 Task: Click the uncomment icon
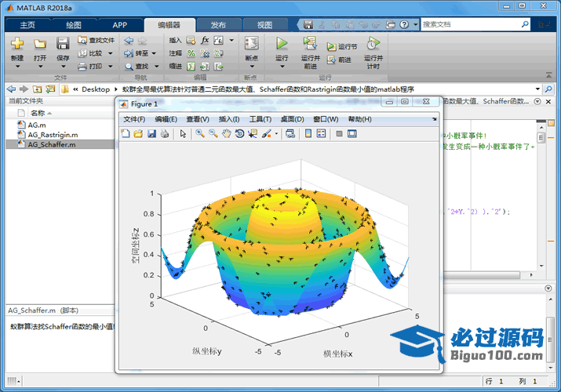[x=205, y=53]
